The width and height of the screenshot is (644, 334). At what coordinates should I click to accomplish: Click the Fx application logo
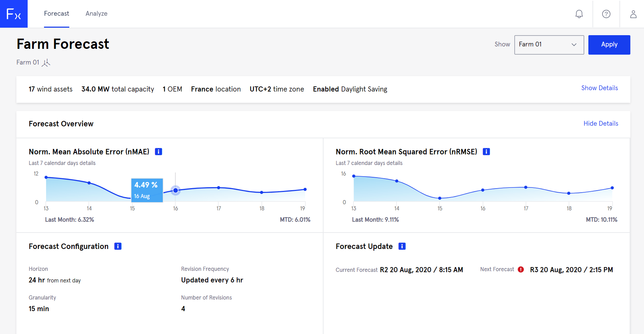(x=14, y=14)
